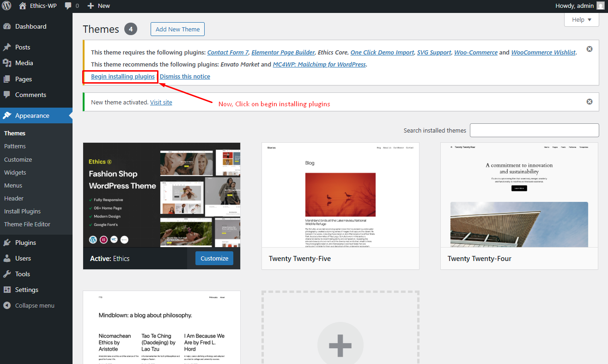Click Begin installing plugins link
The height and width of the screenshot is (364, 608).
123,76
